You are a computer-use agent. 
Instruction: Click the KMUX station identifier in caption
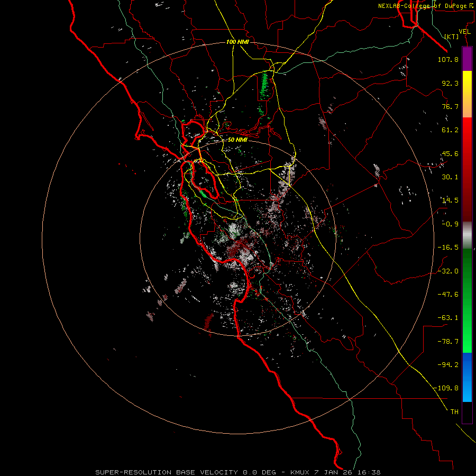pyautogui.click(x=300, y=472)
